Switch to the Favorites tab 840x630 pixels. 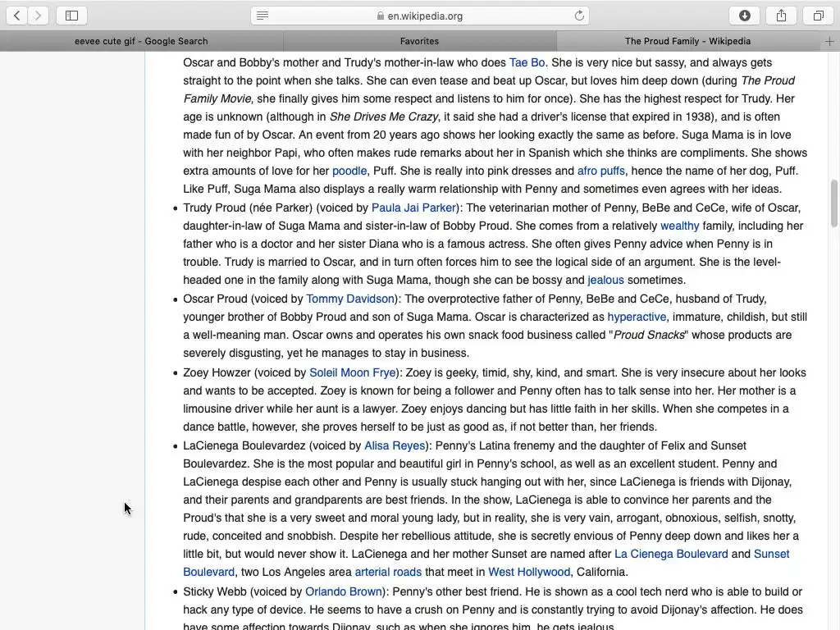click(419, 41)
